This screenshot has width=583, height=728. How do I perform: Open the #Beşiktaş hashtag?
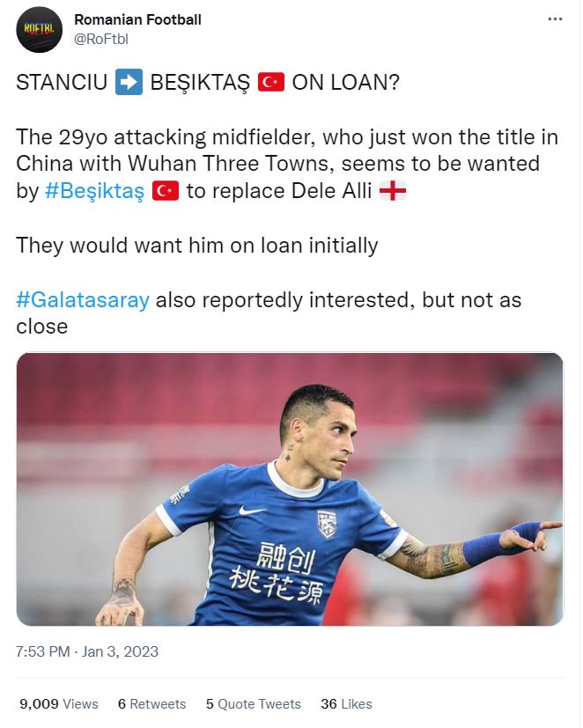click(x=94, y=191)
